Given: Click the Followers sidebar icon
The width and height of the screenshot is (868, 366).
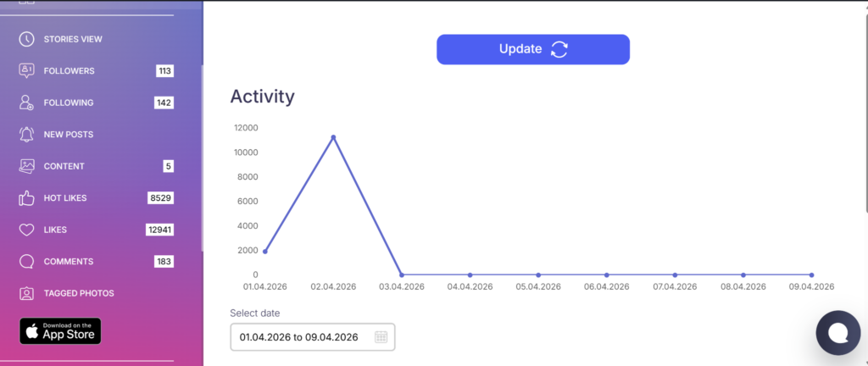Looking at the screenshot, I should point(27,70).
